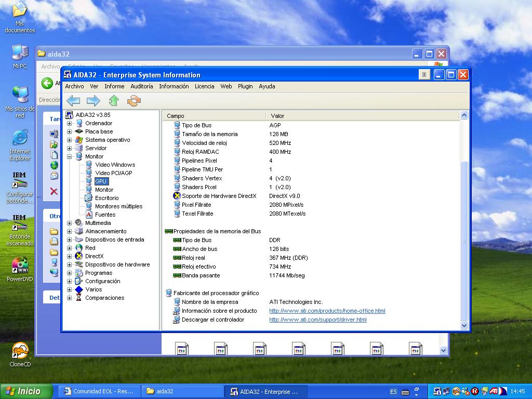
Task: Click the ATI tray icon
Action: 494,391
